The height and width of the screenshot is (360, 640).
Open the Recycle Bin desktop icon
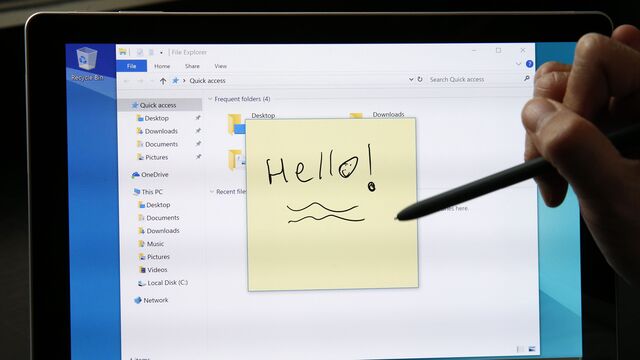(x=87, y=64)
